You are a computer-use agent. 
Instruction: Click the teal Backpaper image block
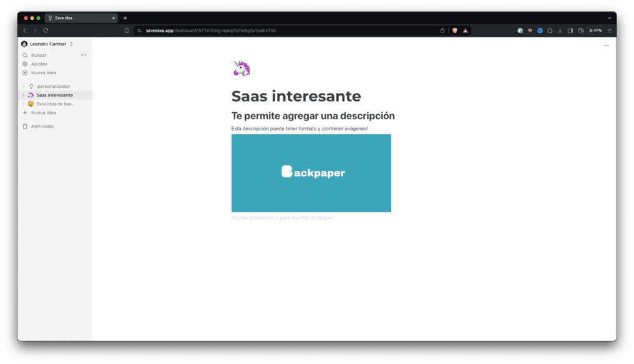(x=311, y=173)
